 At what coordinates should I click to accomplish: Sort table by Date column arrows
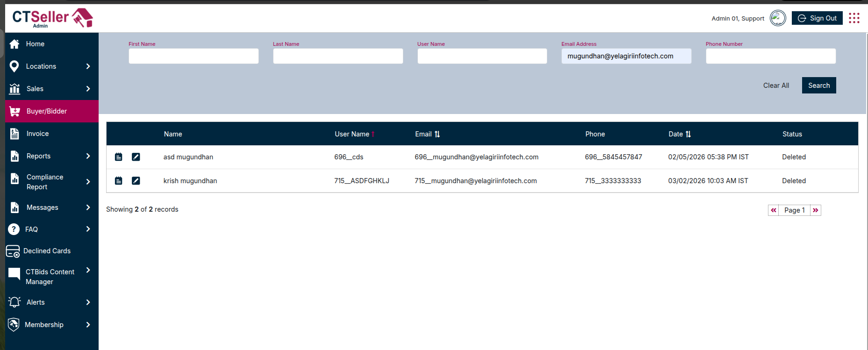(688, 134)
